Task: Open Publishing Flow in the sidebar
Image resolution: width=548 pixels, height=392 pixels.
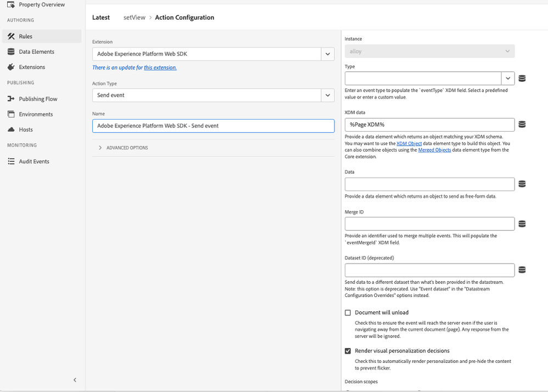Action: pyautogui.click(x=38, y=99)
